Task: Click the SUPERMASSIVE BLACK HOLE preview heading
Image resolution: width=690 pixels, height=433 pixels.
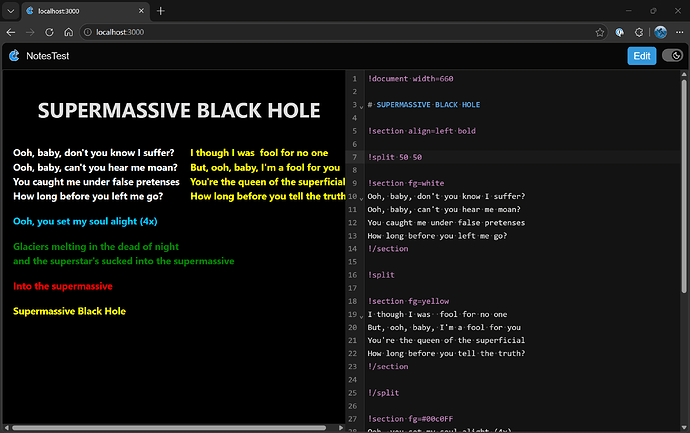Action: (179, 110)
